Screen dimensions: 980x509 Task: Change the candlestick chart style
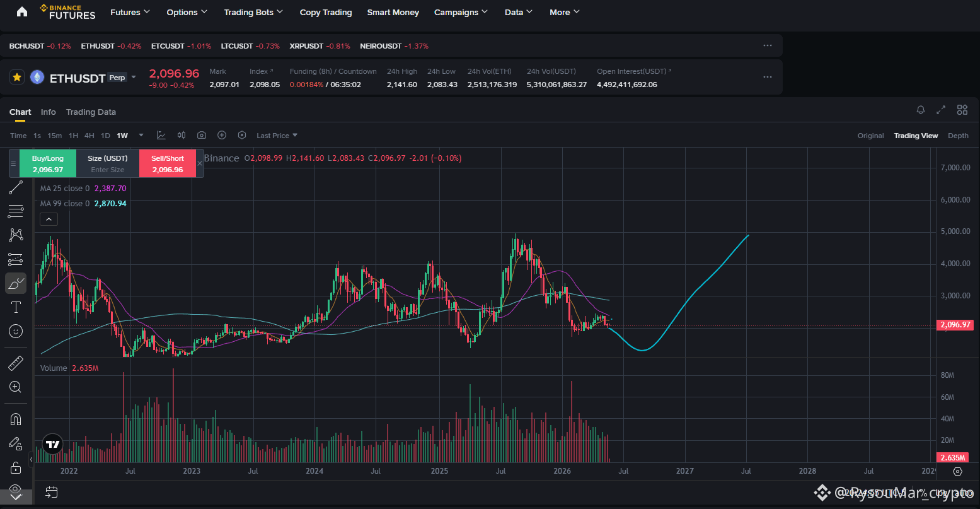pos(182,135)
